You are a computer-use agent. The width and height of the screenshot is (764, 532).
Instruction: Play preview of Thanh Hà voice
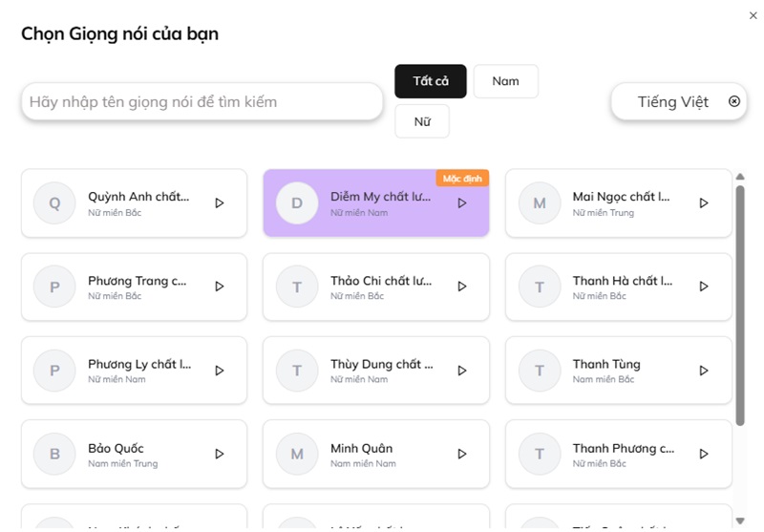(704, 286)
